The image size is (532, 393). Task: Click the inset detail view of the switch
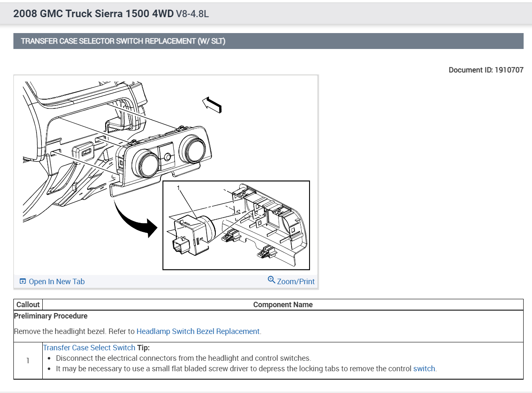pyautogui.click(x=236, y=225)
